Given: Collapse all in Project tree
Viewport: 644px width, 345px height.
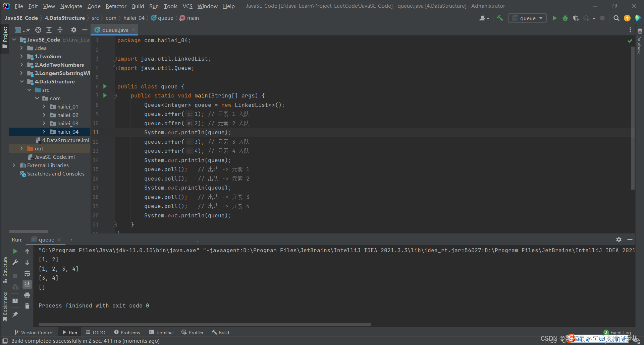Looking at the screenshot, I should coord(60,30).
